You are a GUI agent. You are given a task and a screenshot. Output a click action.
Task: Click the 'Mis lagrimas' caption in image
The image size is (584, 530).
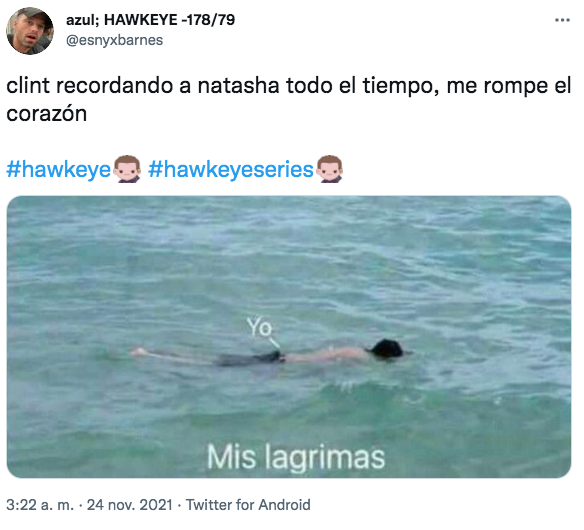point(296,457)
